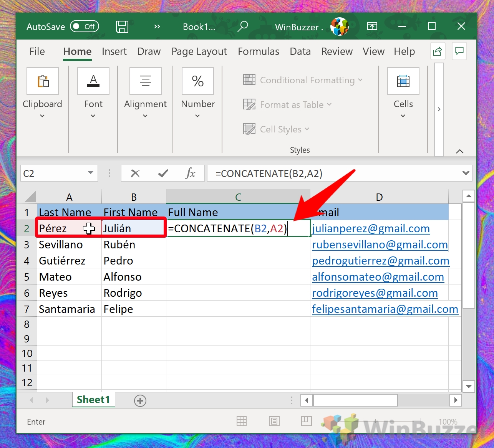
Task: Switch to the Review tab
Action: pyautogui.click(x=337, y=51)
